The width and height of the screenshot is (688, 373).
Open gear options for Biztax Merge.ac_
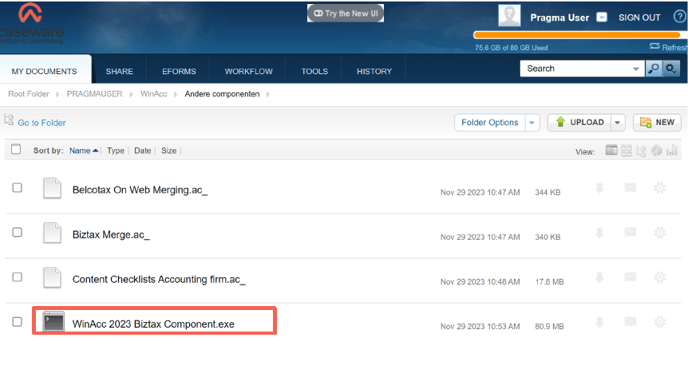click(660, 233)
